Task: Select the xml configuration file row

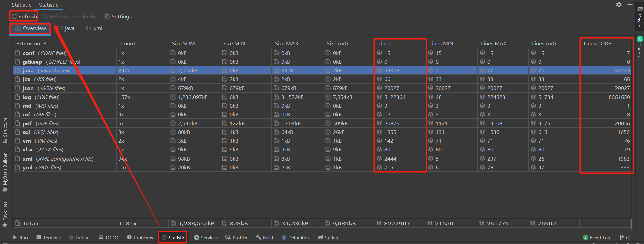Action: point(322,159)
